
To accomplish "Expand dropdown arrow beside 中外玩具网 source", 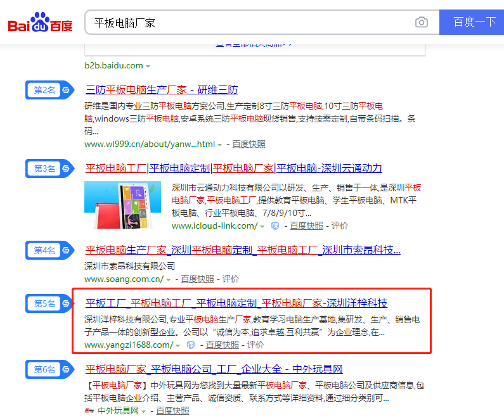I will click(143, 411).
